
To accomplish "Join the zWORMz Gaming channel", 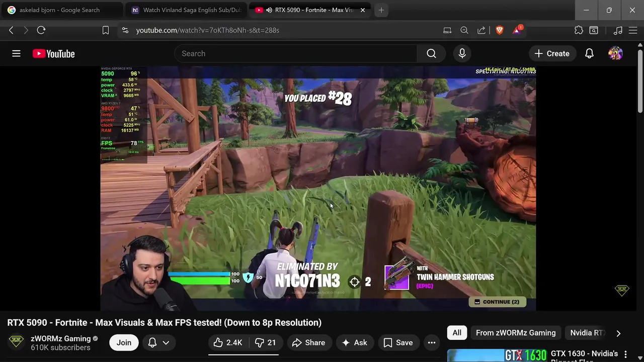I will [x=124, y=342].
